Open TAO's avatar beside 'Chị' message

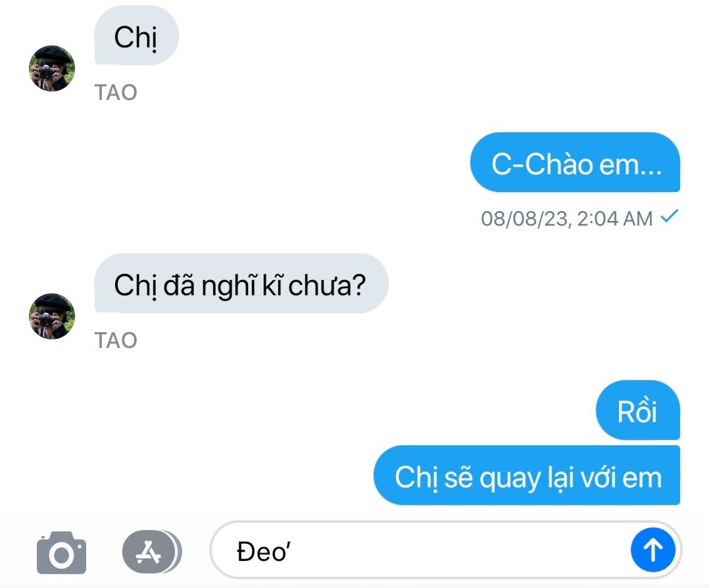(52, 68)
